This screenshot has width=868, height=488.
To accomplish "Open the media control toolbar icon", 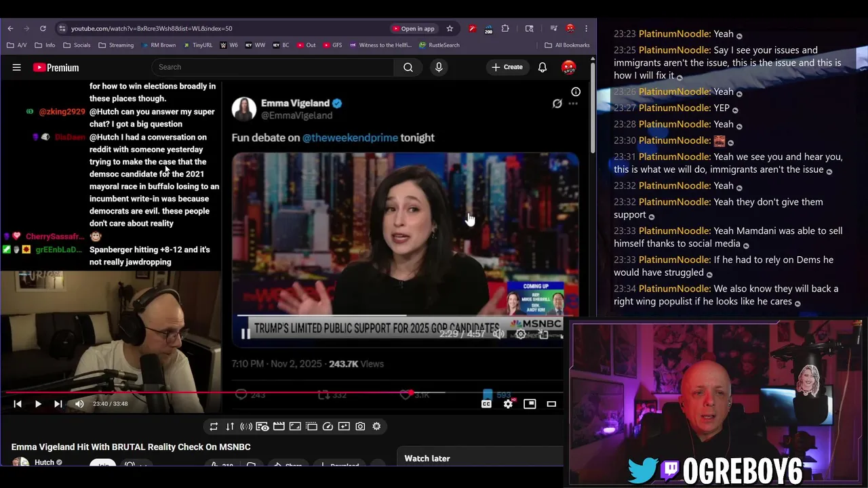I will 553,28.
